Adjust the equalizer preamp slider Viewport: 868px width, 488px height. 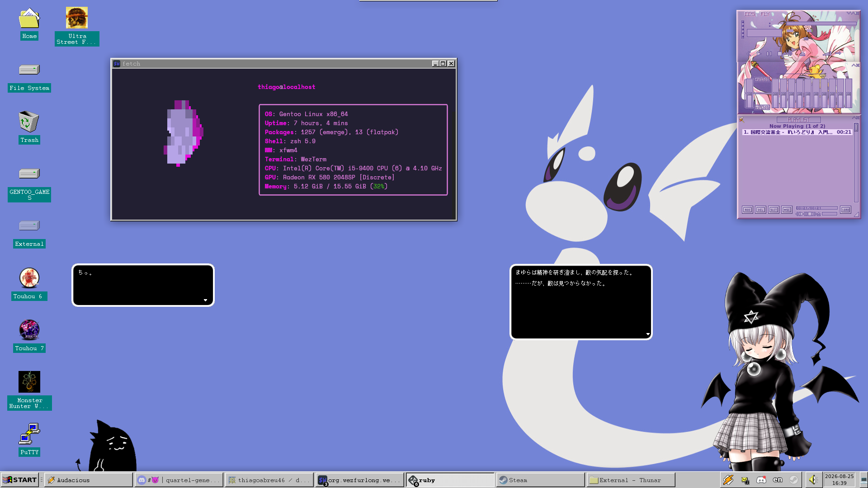(x=749, y=94)
